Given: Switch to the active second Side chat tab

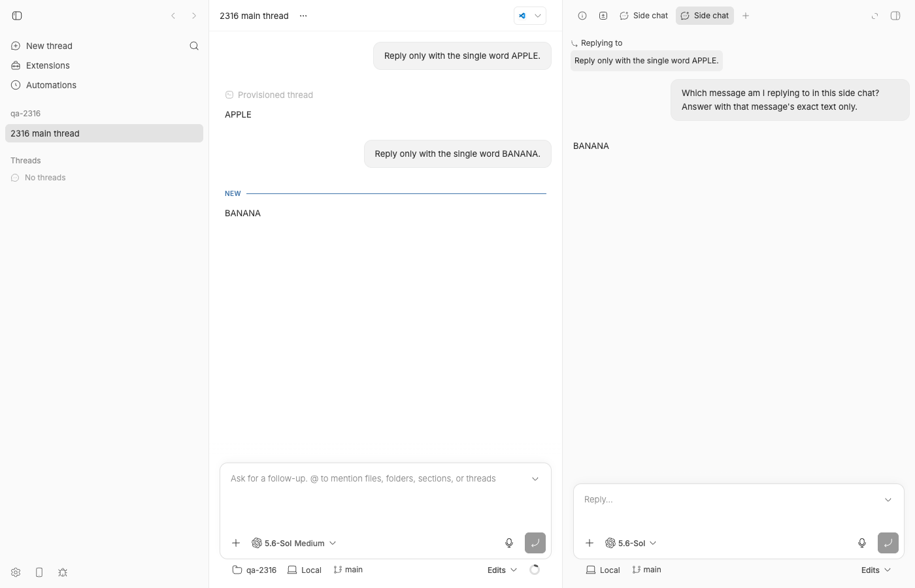Looking at the screenshot, I should [x=705, y=16].
